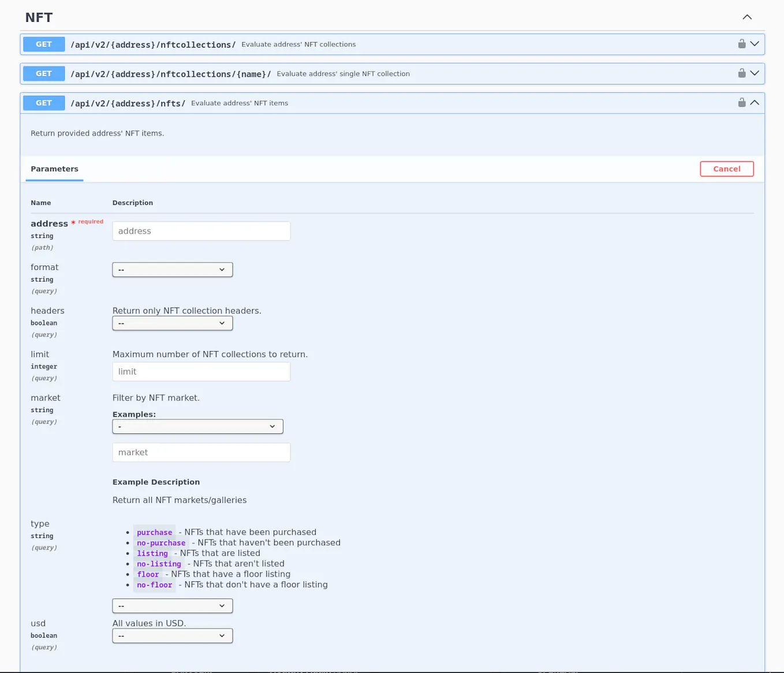Click 'Return only NFT collection headers.' text
The width and height of the screenshot is (784, 673).
[x=187, y=311]
